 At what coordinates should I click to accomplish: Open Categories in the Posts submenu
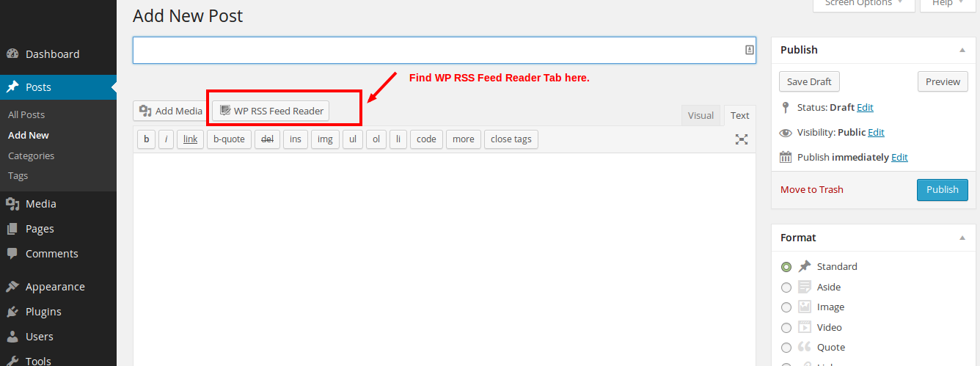[32, 155]
